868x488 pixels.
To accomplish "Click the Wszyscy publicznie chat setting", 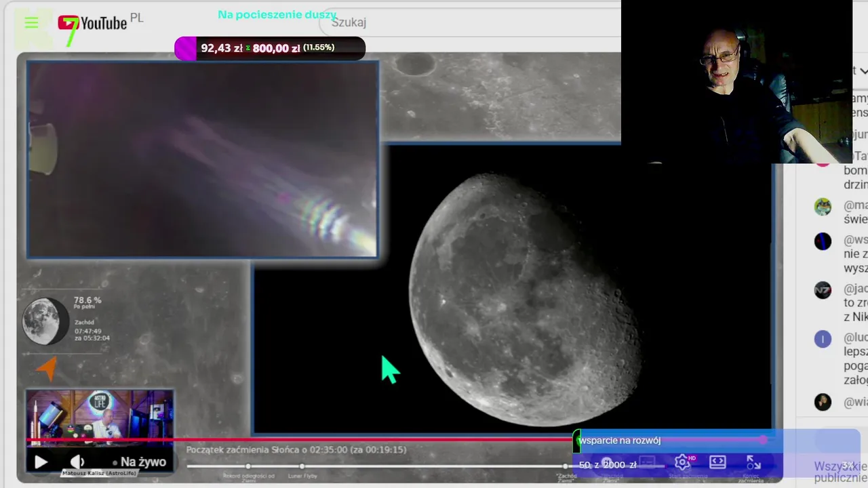I will (x=841, y=472).
